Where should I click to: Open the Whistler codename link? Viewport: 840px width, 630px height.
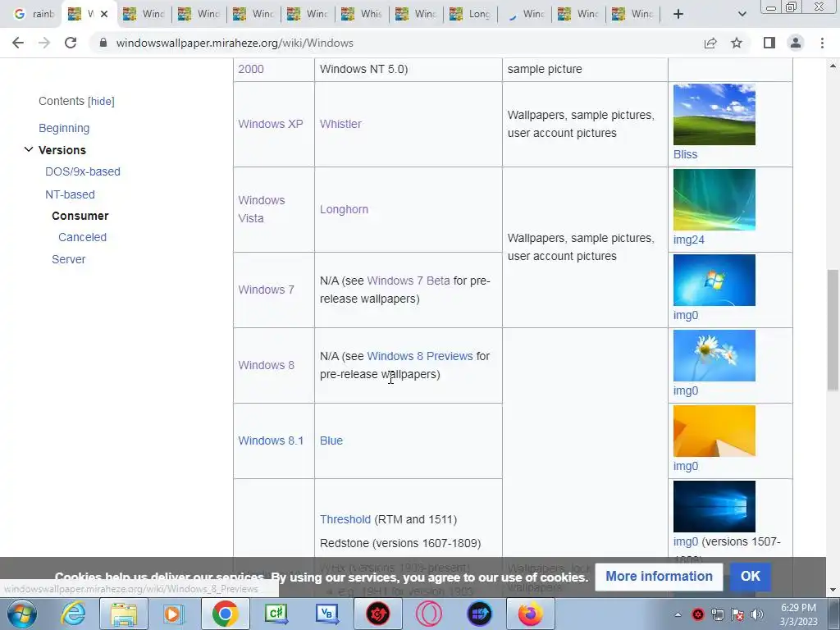point(340,124)
